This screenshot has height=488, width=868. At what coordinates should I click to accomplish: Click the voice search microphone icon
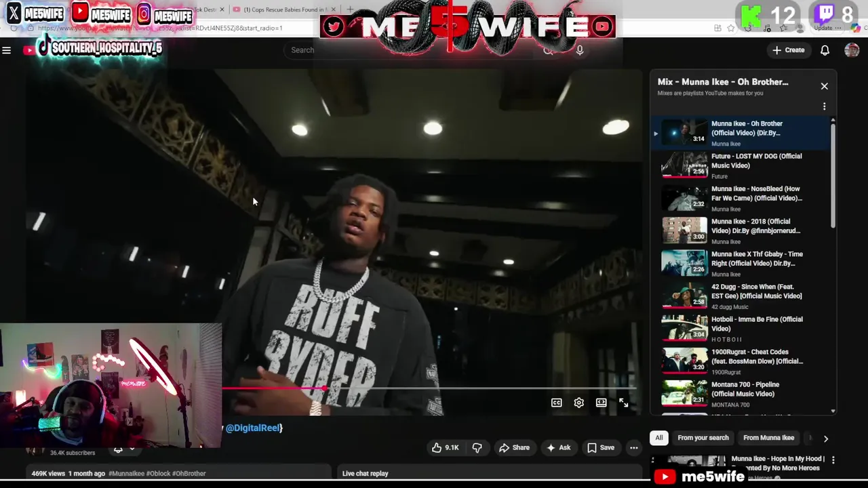(x=579, y=50)
